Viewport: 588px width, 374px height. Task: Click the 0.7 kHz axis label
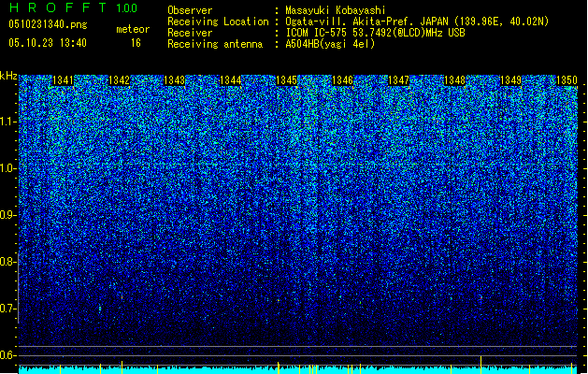tap(7, 309)
